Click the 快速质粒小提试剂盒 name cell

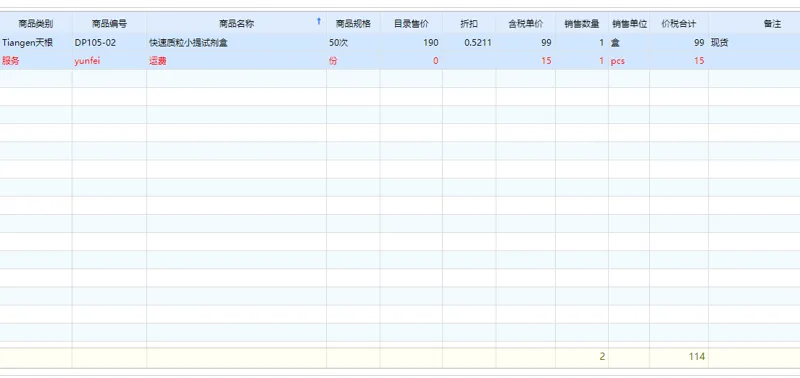click(x=237, y=43)
